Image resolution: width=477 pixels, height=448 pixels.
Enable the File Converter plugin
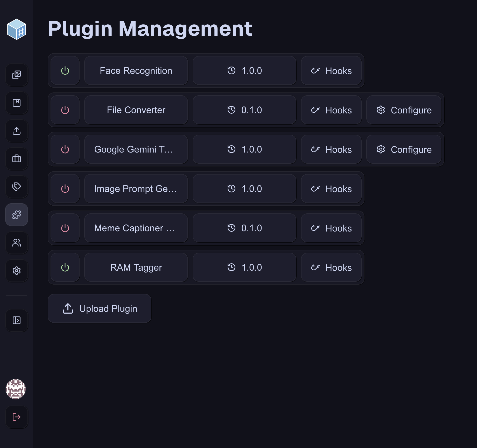(x=65, y=110)
